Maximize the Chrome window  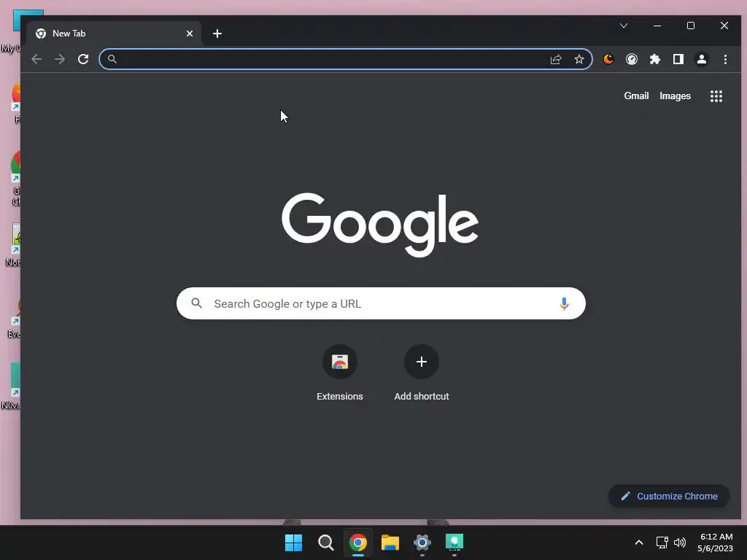point(691,26)
